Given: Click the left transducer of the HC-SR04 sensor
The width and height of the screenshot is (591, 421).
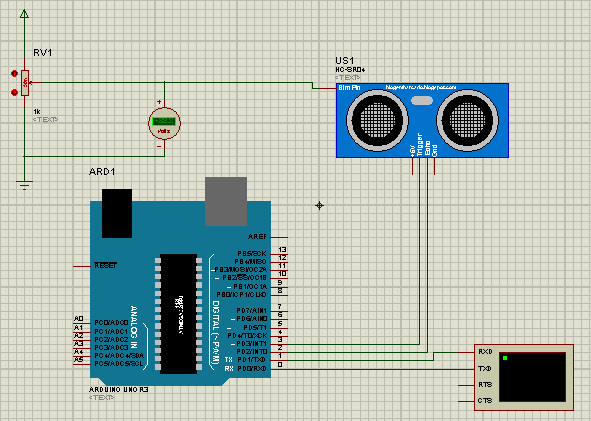Looking at the screenshot, I should [377, 120].
